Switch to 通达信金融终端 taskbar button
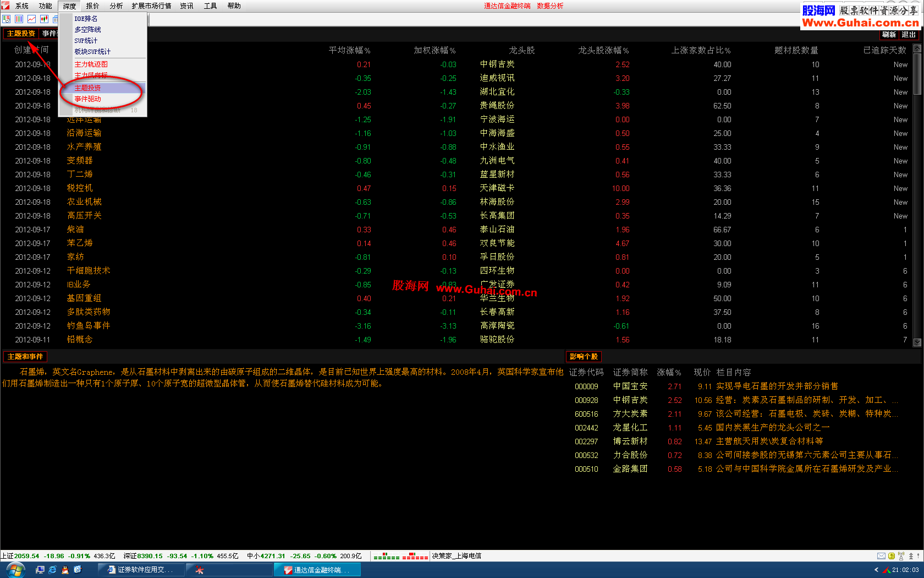924x578 pixels. point(317,570)
